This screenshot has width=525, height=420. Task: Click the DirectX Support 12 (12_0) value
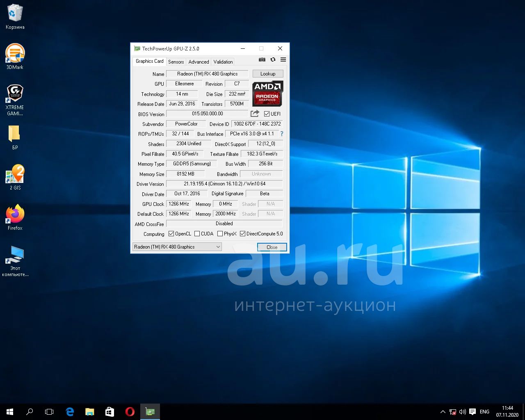tap(265, 144)
